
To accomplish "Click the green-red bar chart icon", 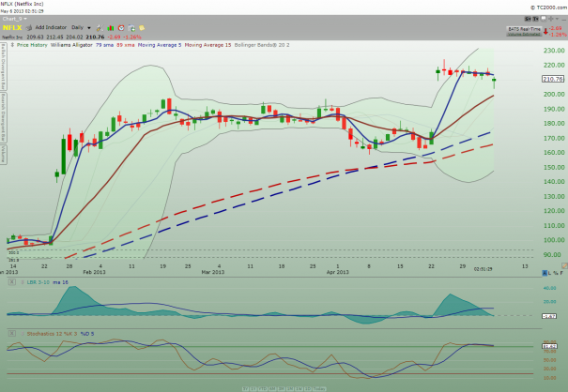I will tap(111, 28).
